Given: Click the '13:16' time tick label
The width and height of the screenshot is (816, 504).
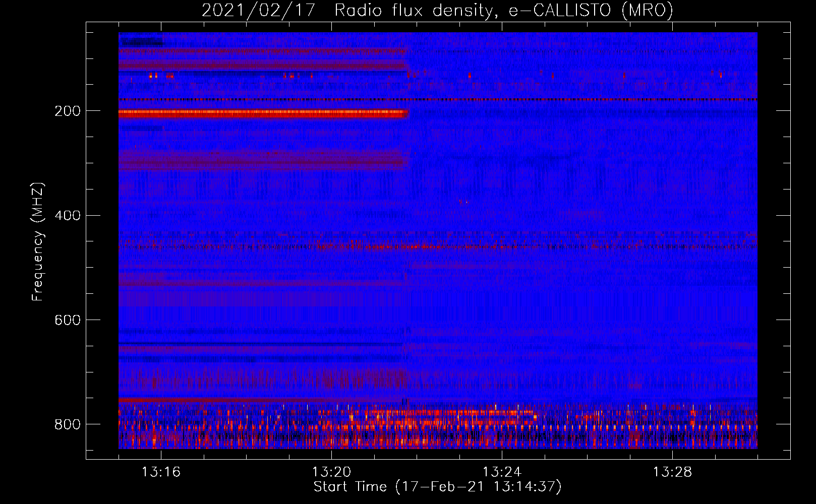Looking at the screenshot, I should coord(161,472).
